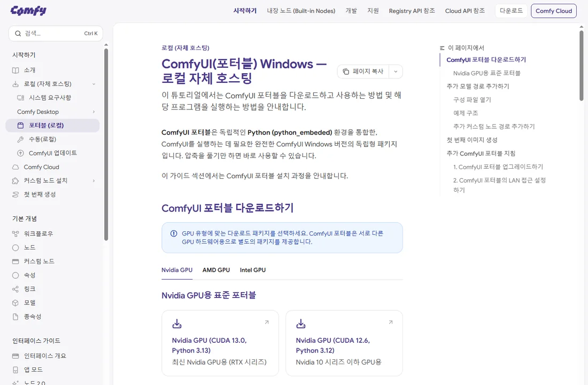Image resolution: width=588 pixels, height=385 pixels.
Task: Click the 페이지 복사 button
Action: 363,72
